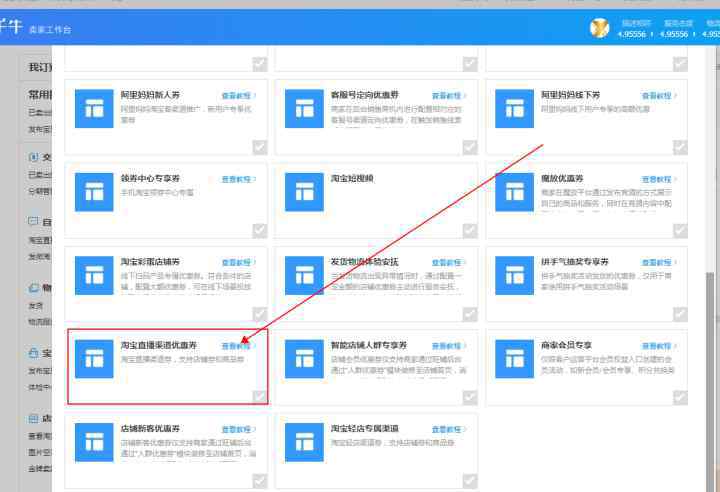Screen dimensions: 720x492
Task: Open 查看教程 link for 商家会员专享
Action: [x=658, y=346]
